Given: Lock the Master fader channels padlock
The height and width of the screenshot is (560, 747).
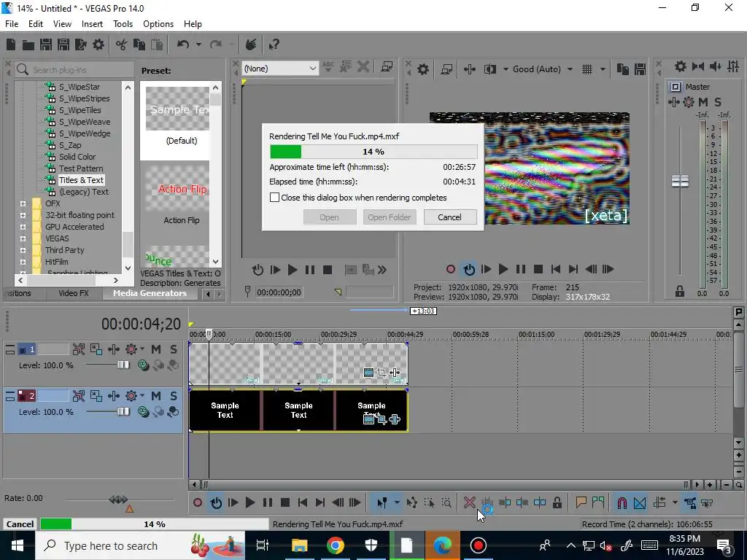Looking at the screenshot, I should click(680, 292).
